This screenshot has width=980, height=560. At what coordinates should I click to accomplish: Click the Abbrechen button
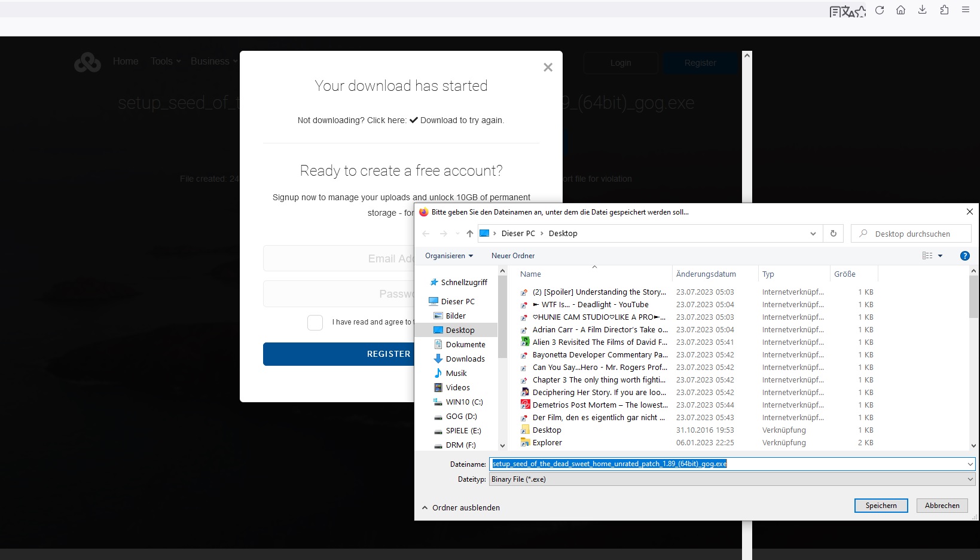[942, 506]
